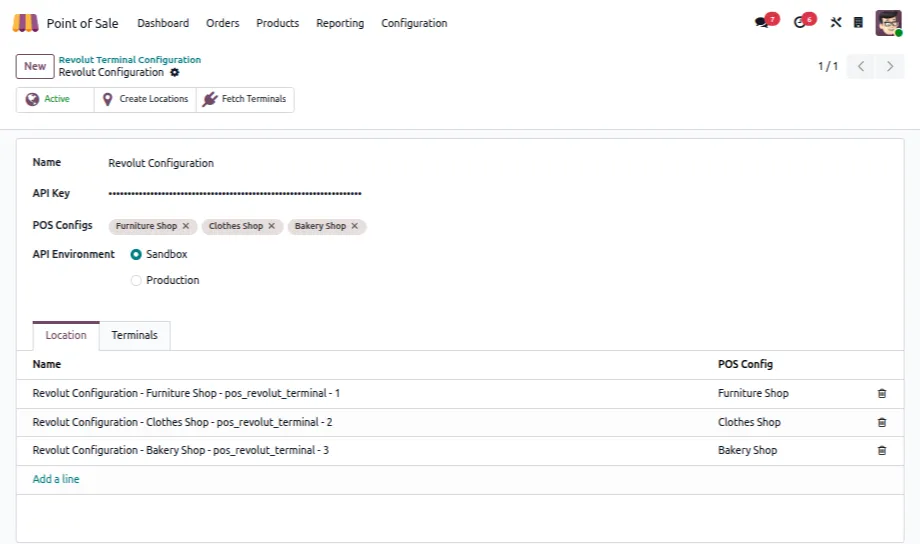Go to next record arrow

[889, 66]
